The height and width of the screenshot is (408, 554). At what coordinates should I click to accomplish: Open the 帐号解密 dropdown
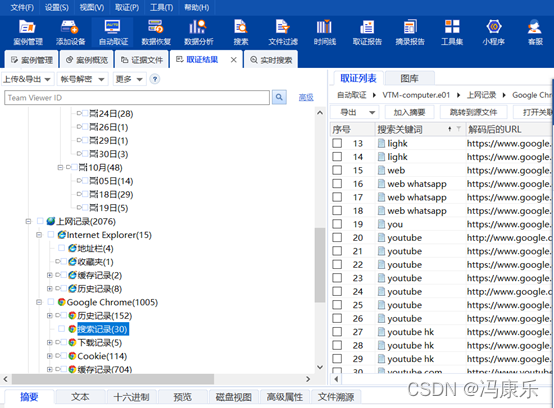[x=82, y=79]
